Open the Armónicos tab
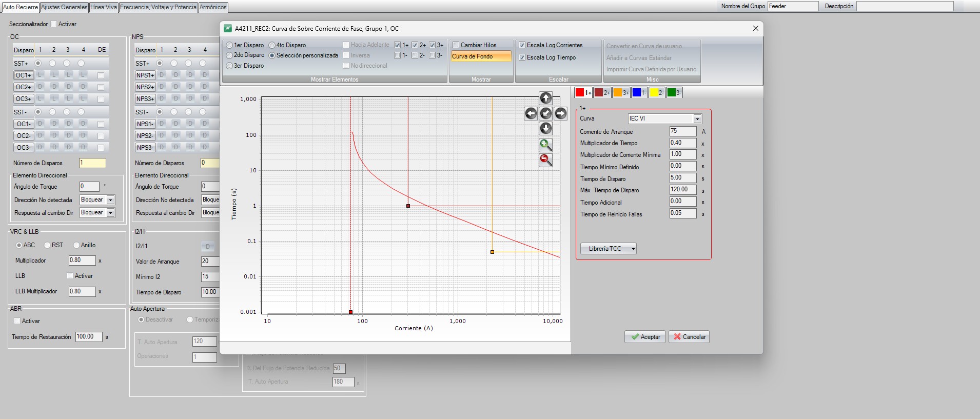Viewport: 980px width, 420px height. click(213, 7)
